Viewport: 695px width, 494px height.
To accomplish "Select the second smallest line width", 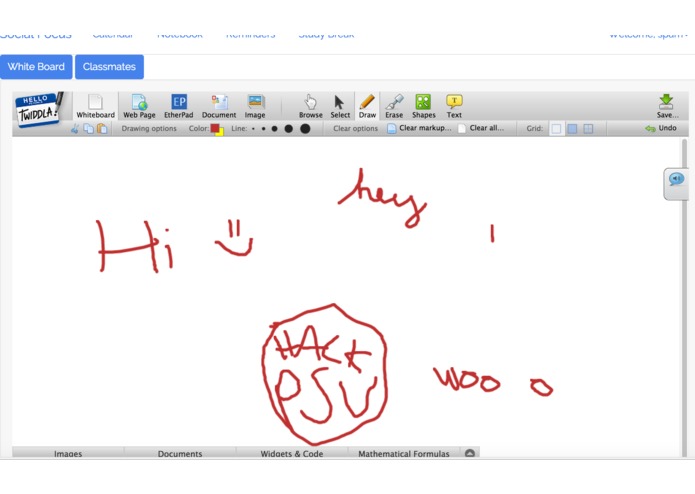I will tap(263, 128).
